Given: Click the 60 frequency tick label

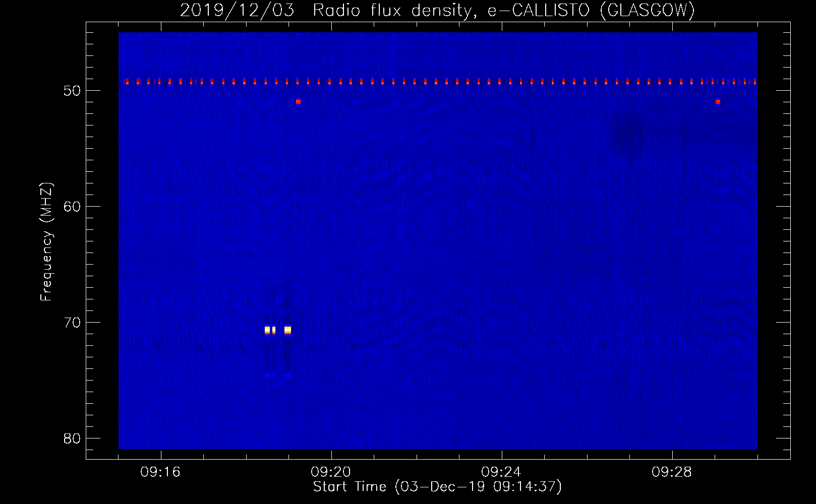Looking at the screenshot, I should click(72, 207).
